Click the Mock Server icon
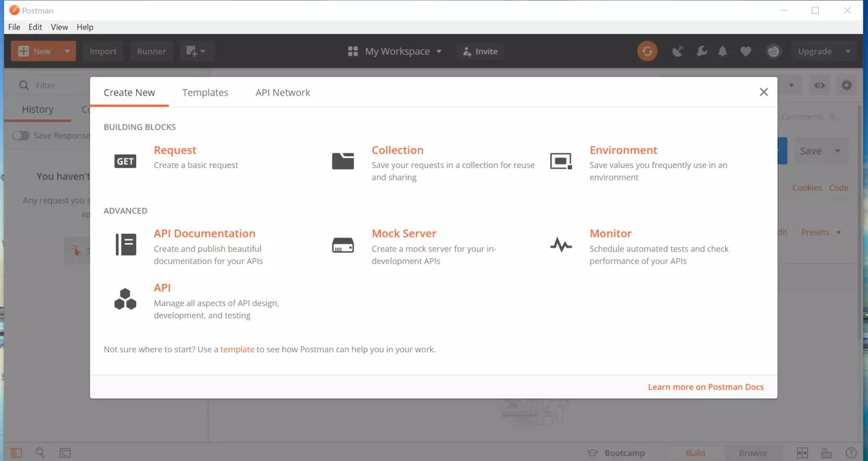The height and width of the screenshot is (461, 868). (343, 245)
